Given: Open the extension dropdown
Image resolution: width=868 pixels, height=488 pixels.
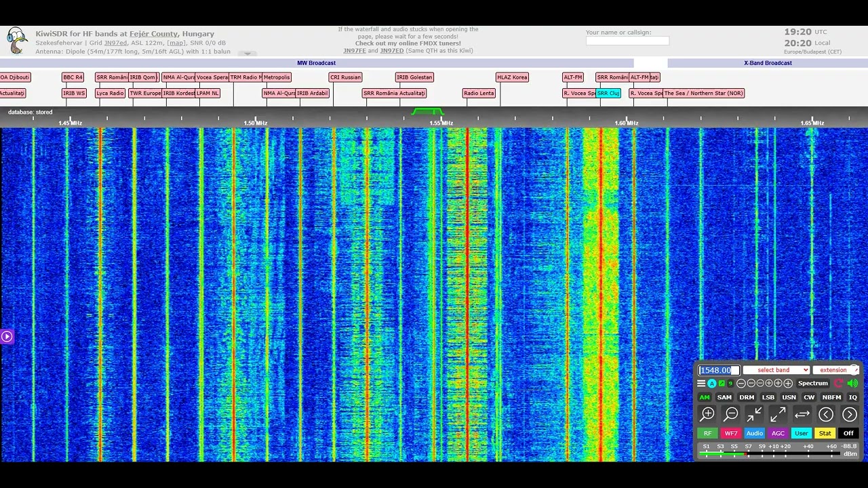Looking at the screenshot, I should click(836, 370).
